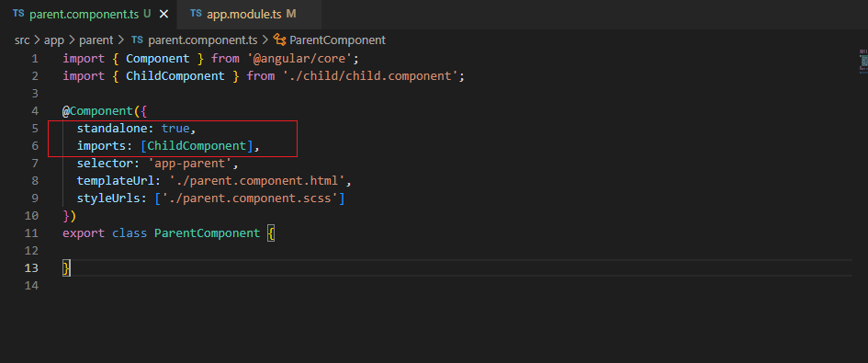Click the ParentComponent class symbol icon in breadcrumb

(x=280, y=40)
